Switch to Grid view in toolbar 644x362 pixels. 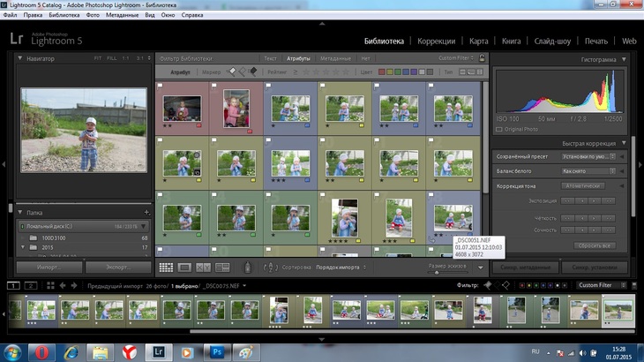click(x=166, y=268)
